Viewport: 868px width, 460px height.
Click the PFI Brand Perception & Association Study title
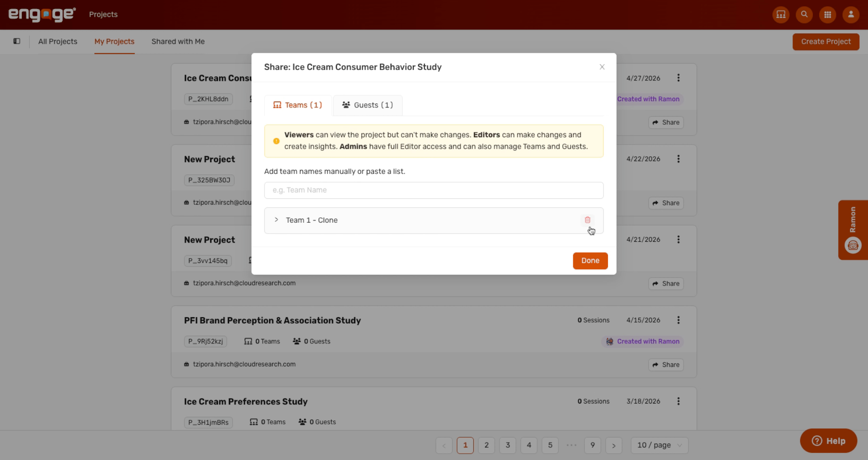272,320
